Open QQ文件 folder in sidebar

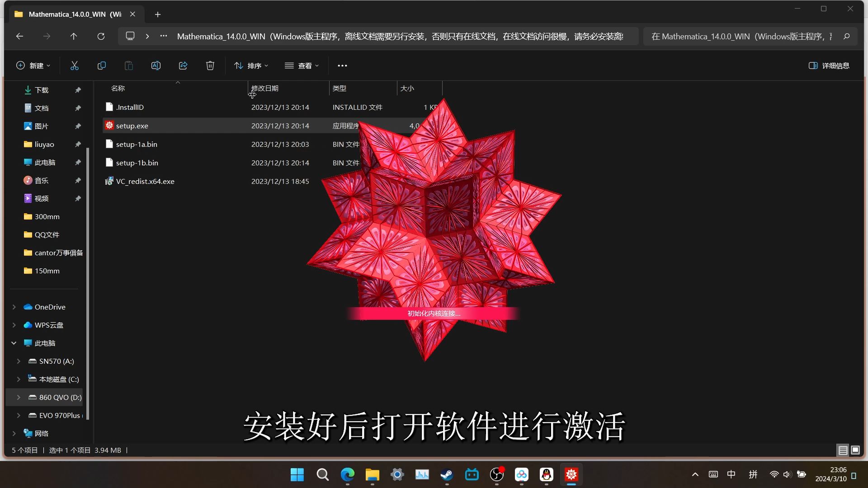[48, 235]
